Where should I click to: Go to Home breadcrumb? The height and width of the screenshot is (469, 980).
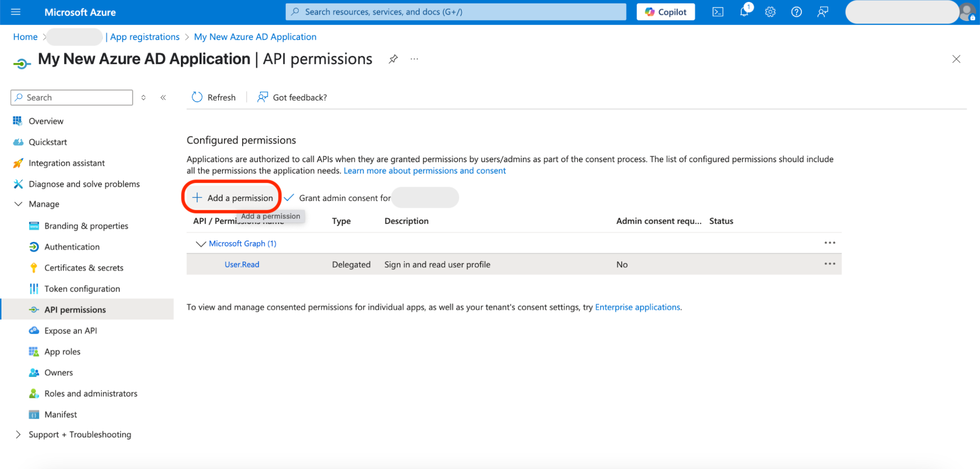25,37
